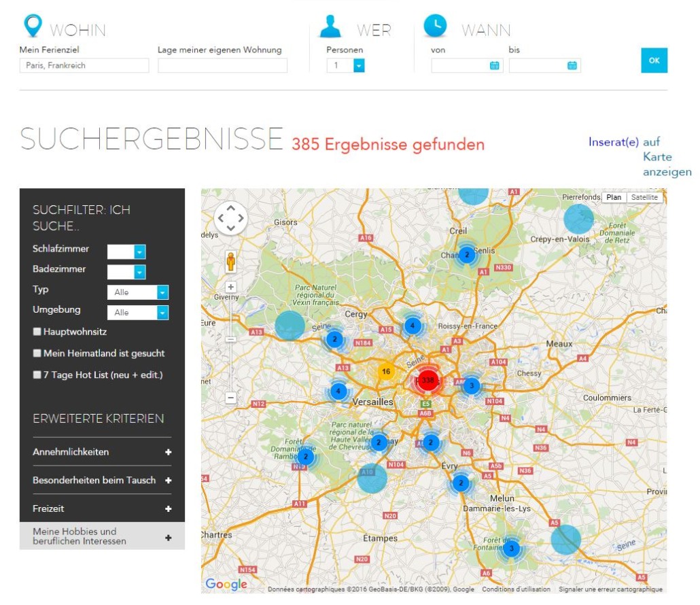Click the blue 2 cluster near Cergy
Viewport: 700px width, 605px height.
[x=335, y=339]
